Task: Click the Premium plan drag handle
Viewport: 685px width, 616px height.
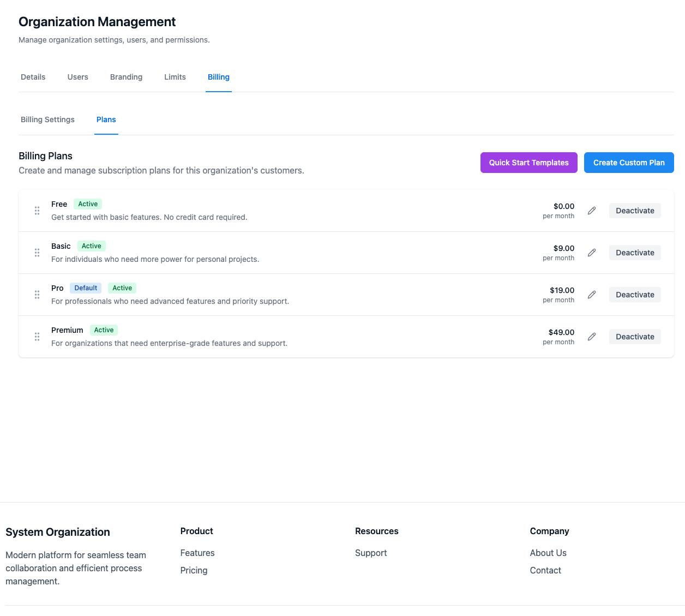Action: coord(37,337)
